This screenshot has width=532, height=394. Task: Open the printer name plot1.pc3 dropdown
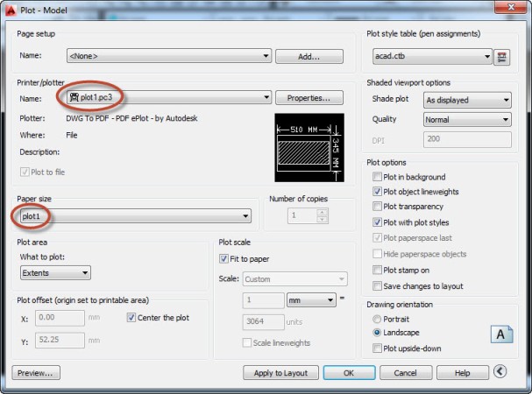click(x=169, y=98)
